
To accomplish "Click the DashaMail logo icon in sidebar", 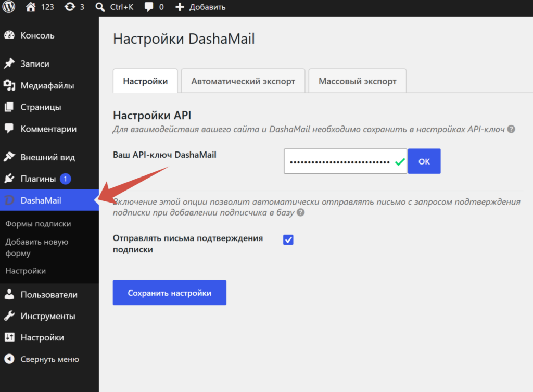I will coord(9,200).
